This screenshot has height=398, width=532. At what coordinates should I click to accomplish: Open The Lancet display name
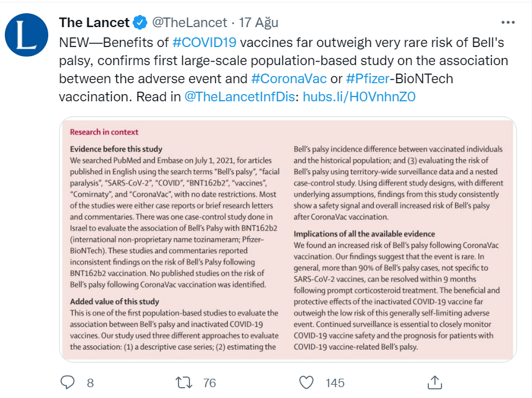[94, 23]
